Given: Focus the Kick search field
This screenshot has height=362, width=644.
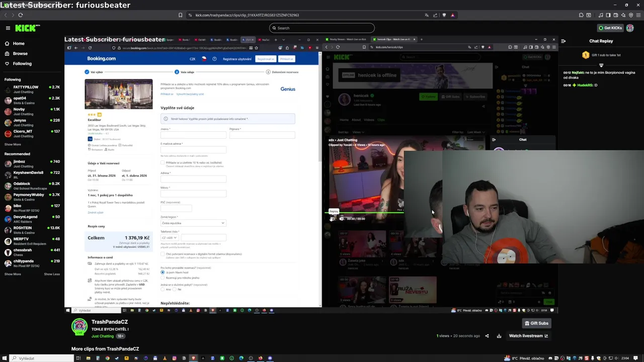Looking at the screenshot, I should click(x=322, y=28).
